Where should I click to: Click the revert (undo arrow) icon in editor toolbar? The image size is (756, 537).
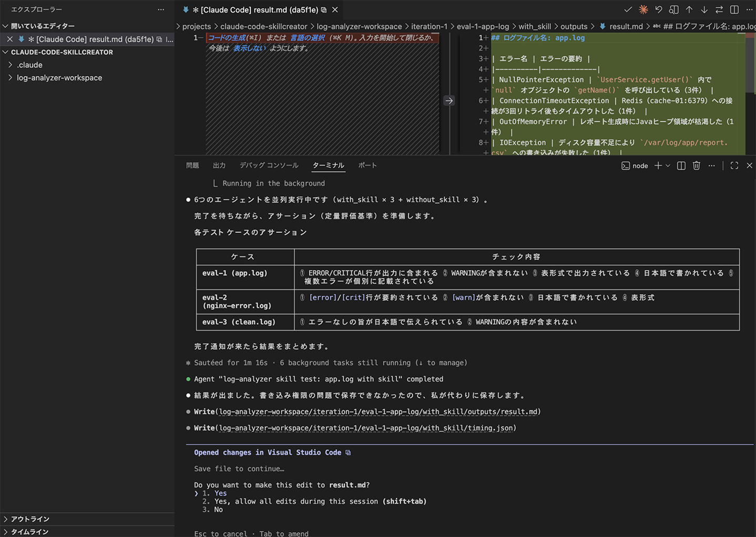[658, 9]
